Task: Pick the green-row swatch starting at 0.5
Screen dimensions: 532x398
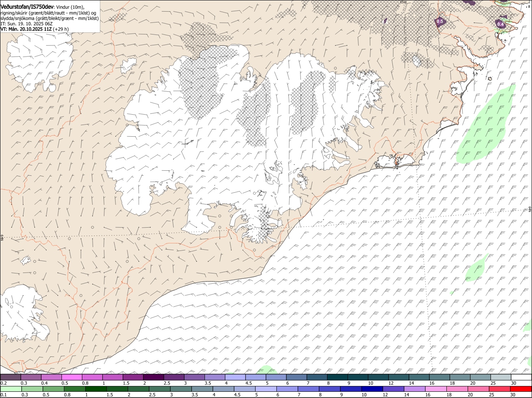Action: 53,389
